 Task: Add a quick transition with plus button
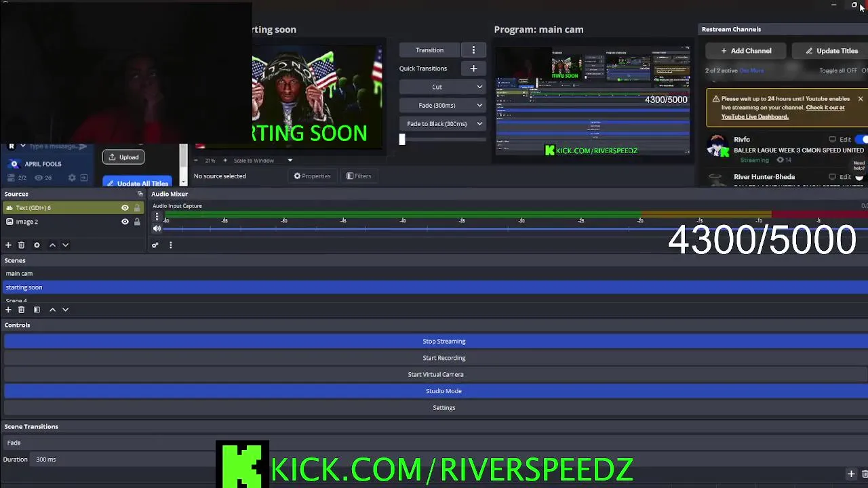coord(473,68)
